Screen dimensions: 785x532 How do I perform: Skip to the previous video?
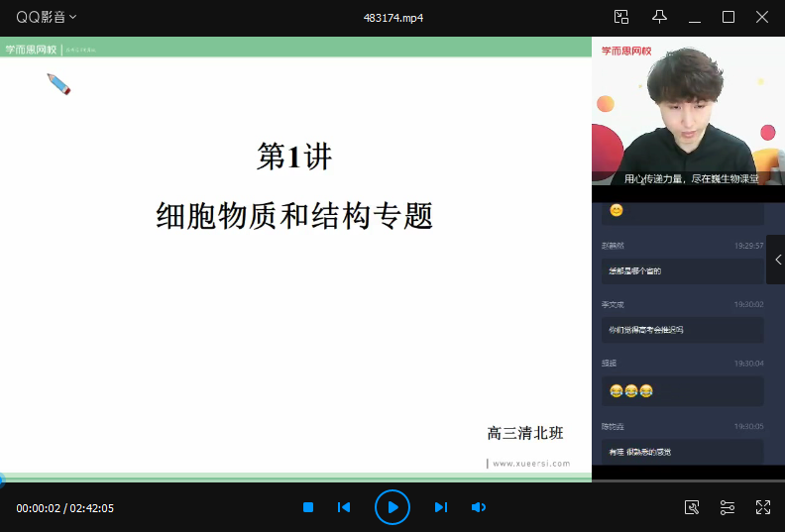[x=344, y=507]
